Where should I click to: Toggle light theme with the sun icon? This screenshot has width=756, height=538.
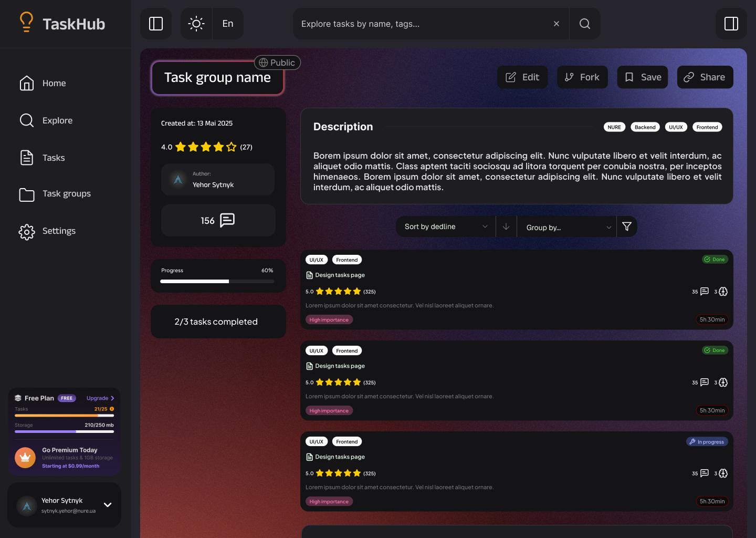pyautogui.click(x=196, y=24)
